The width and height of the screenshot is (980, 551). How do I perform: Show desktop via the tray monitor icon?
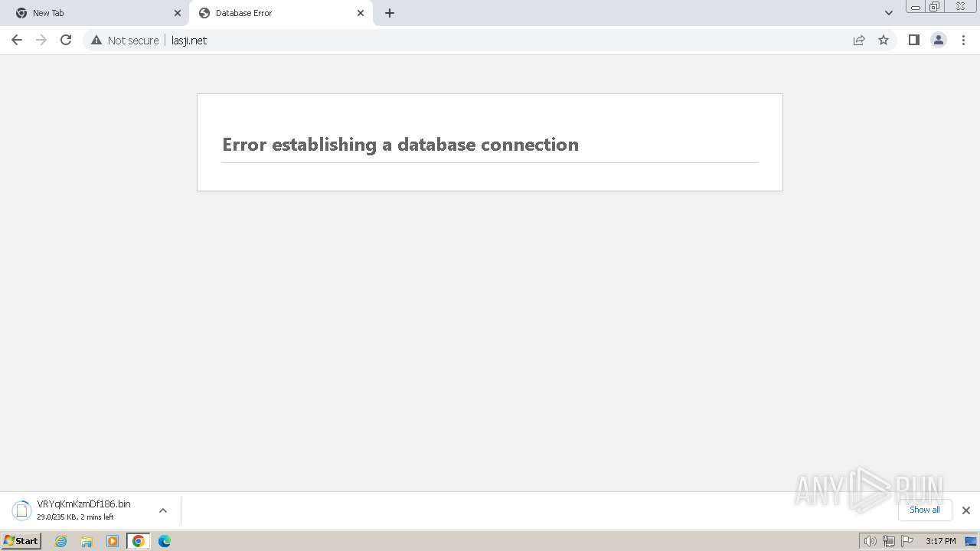point(971,541)
